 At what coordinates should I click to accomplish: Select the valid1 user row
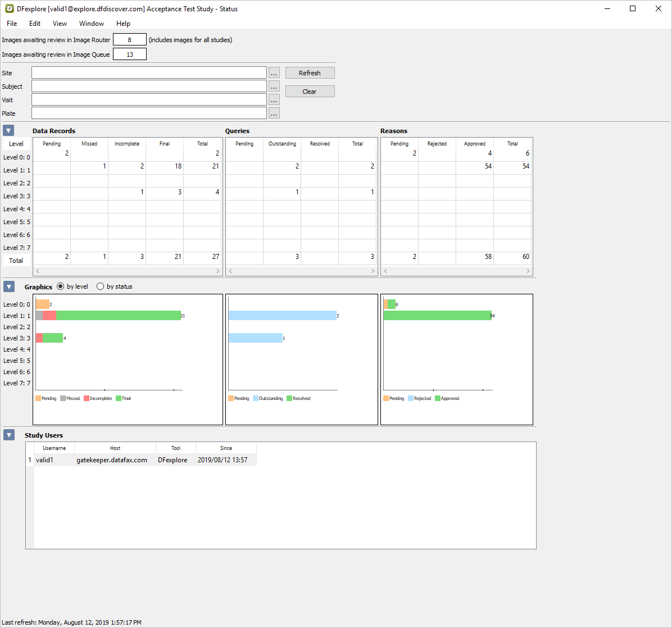click(x=142, y=459)
